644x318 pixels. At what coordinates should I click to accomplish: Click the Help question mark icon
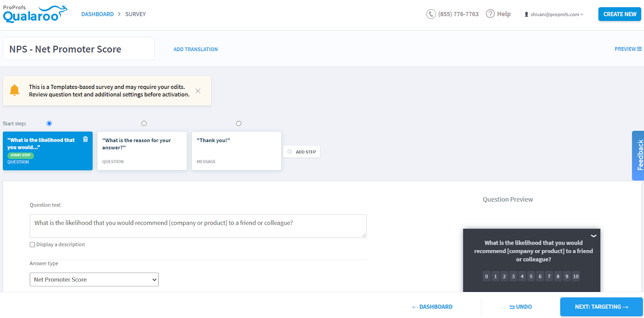point(490,14)
